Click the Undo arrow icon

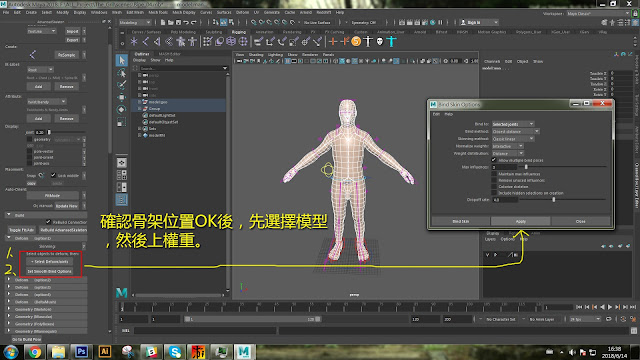[186, 22]
